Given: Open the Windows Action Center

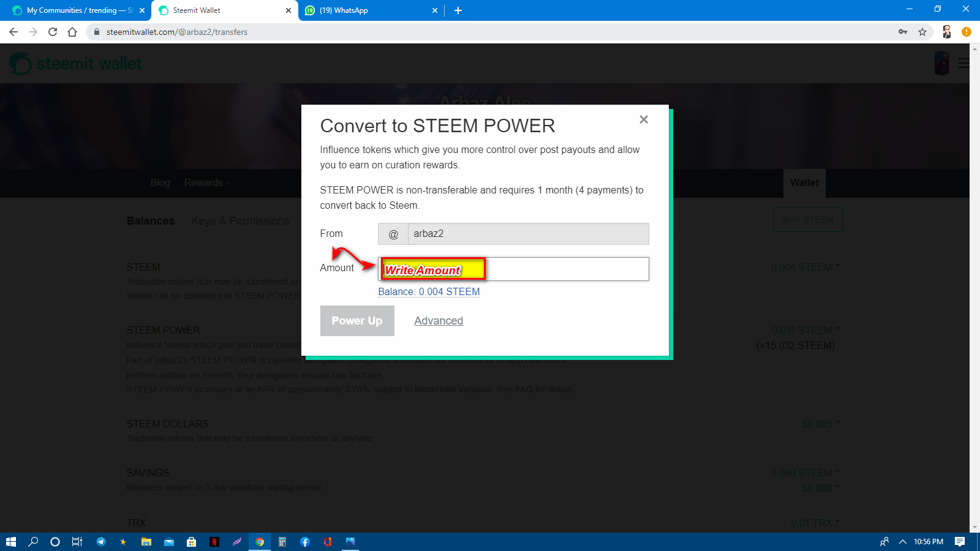Looking at the screenshot, I should click(960, 542).
